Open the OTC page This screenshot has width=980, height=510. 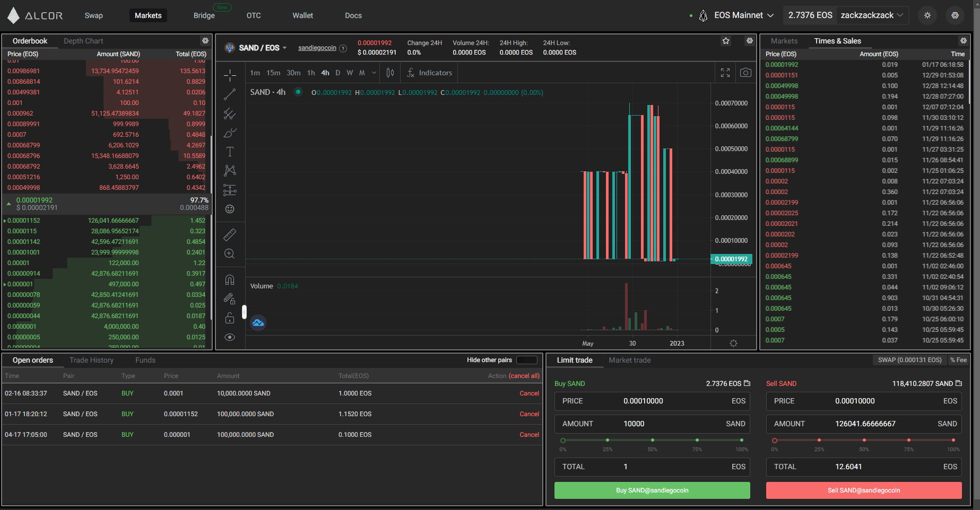(254, 15)
